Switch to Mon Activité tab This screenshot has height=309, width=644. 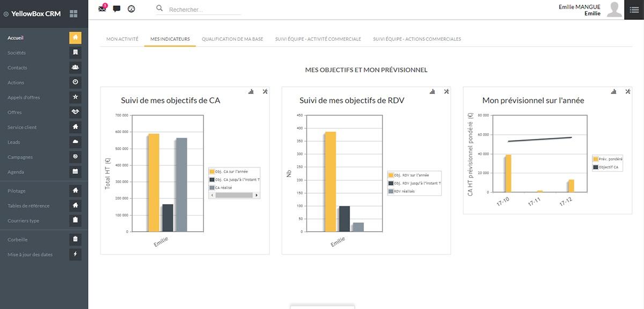click(x=122, y=39)
